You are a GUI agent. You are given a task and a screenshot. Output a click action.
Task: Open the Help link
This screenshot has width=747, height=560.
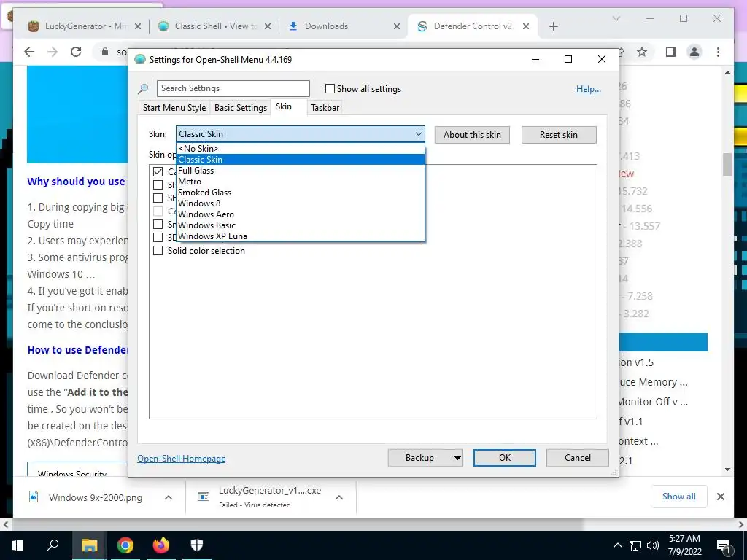tap(589, 89)
